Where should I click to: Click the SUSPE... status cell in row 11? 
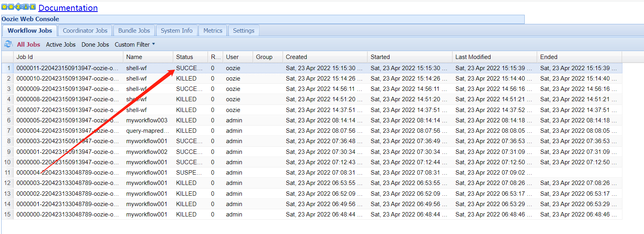coord(190,173)
